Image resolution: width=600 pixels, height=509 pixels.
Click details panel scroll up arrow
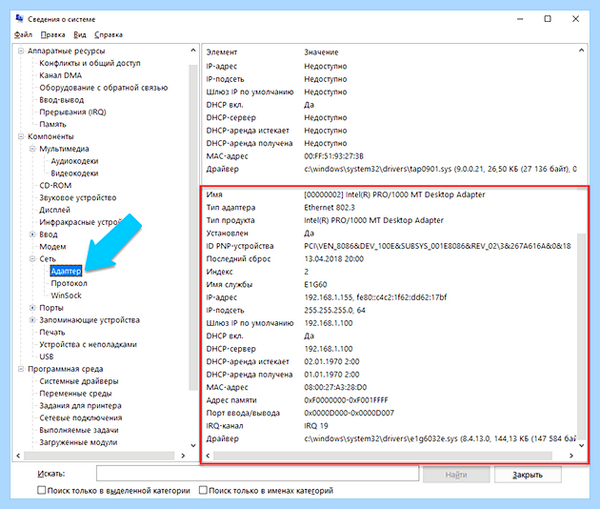[581, 51]
